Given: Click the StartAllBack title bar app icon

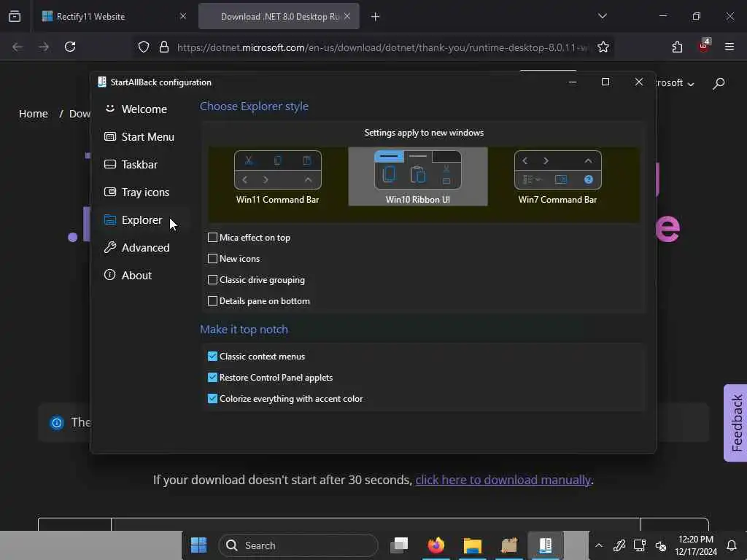Looking at the screenshot, I should 102,82.
